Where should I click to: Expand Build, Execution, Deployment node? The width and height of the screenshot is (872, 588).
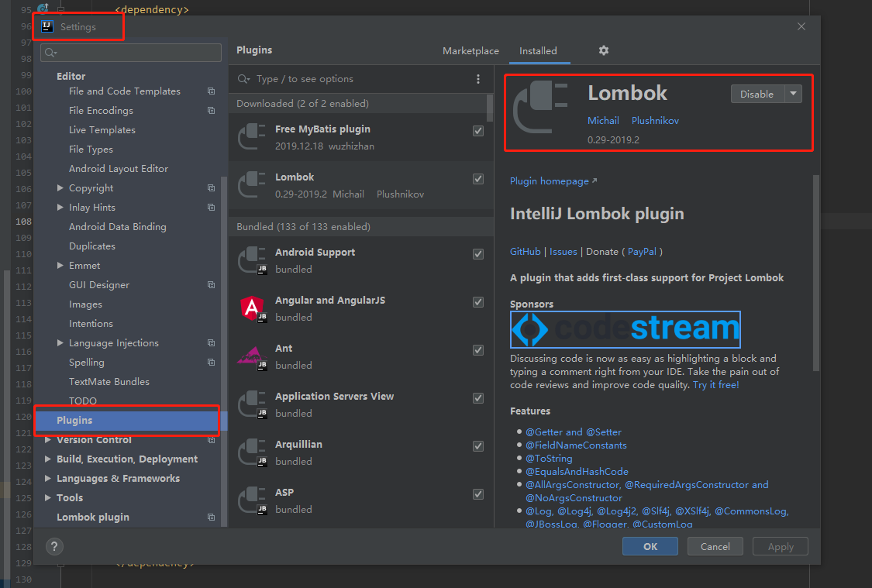pos(48,459)
